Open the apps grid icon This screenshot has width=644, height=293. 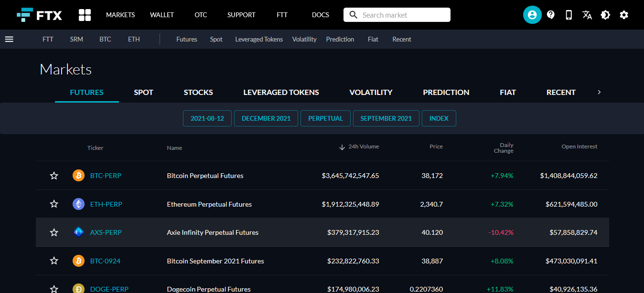[85, 15]
